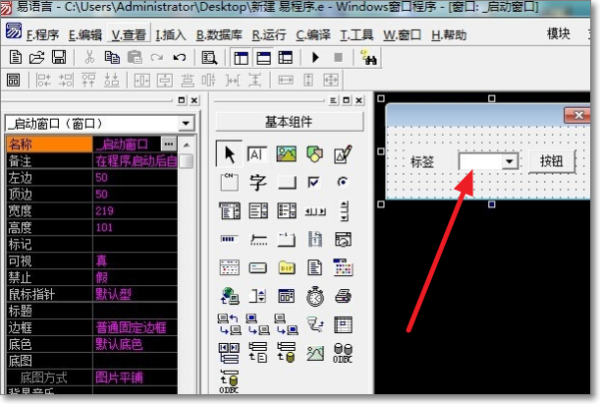Click the 基本组件 panel header button
600x404 pixels.
pyautogui.click(x=289, y=122)
